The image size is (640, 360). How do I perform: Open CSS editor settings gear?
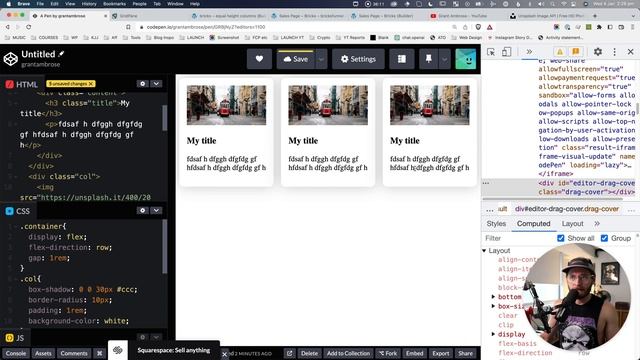142,210
